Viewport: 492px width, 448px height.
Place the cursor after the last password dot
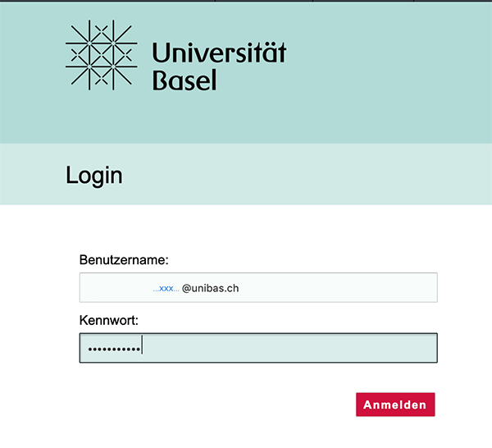[142, 349]
